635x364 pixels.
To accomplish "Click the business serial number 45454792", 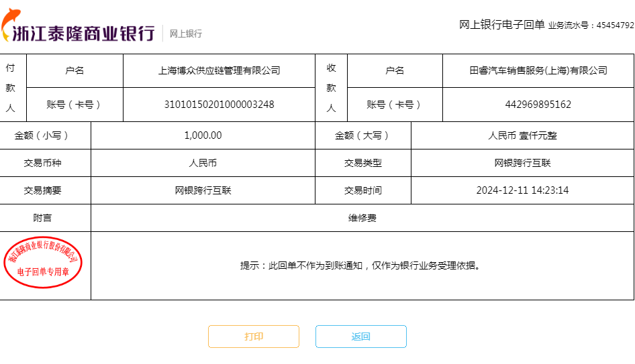I will point(616,25).
